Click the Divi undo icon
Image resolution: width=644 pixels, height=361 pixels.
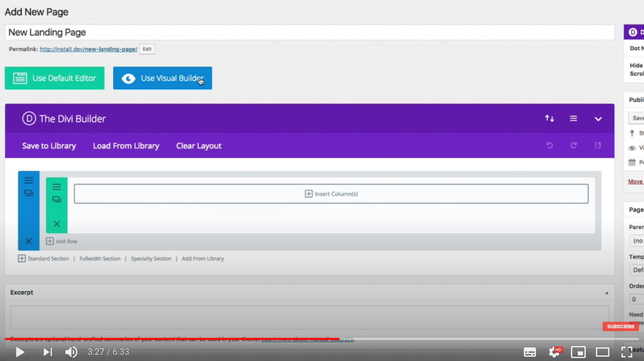pos(550,145)
